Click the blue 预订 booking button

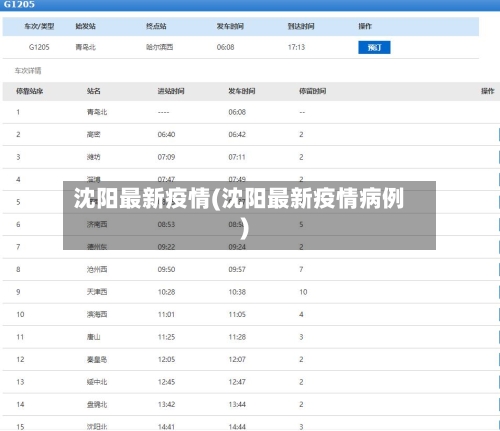click(x=374, y=47)
